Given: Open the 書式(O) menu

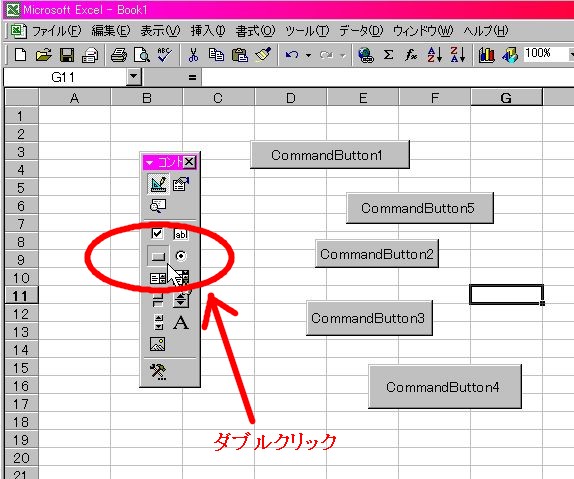Looking at the screenshot, I should [255, 31].
